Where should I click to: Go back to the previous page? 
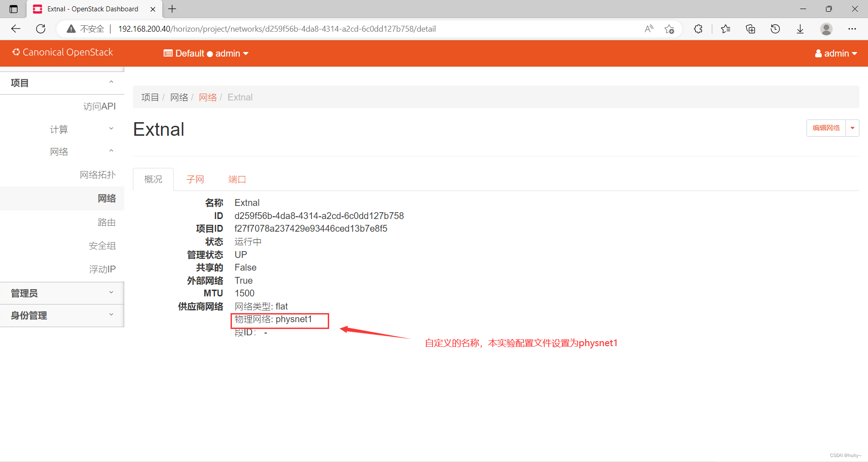(x=16, y=29)
